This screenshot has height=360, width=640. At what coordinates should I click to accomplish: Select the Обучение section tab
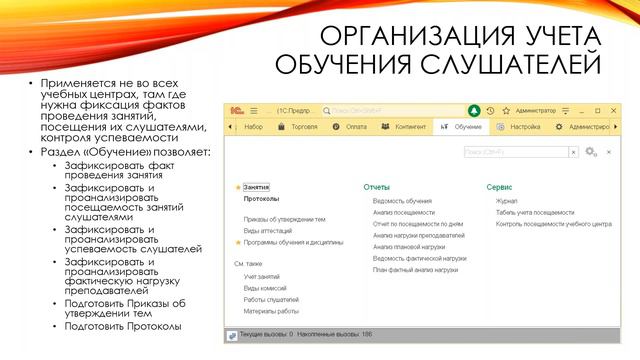[x=462, y=127]
